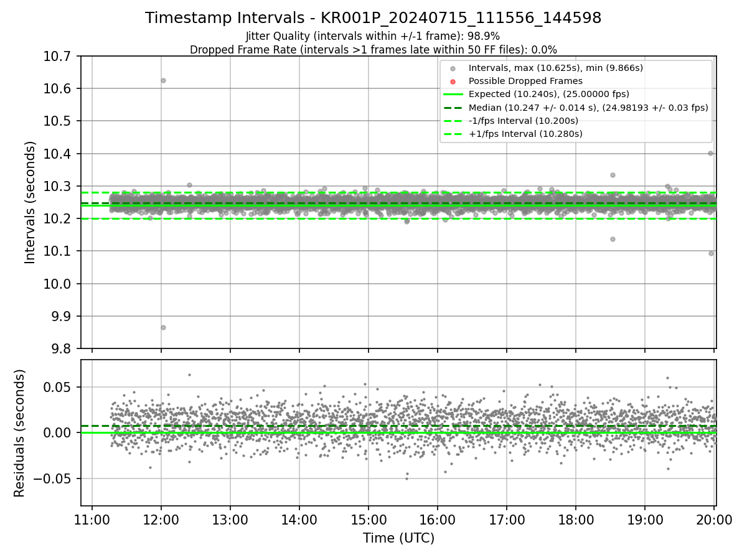Click the 10.2 y-axis tick label
Viewport: 747px width, 560px height.
click(x=58, y=218)
